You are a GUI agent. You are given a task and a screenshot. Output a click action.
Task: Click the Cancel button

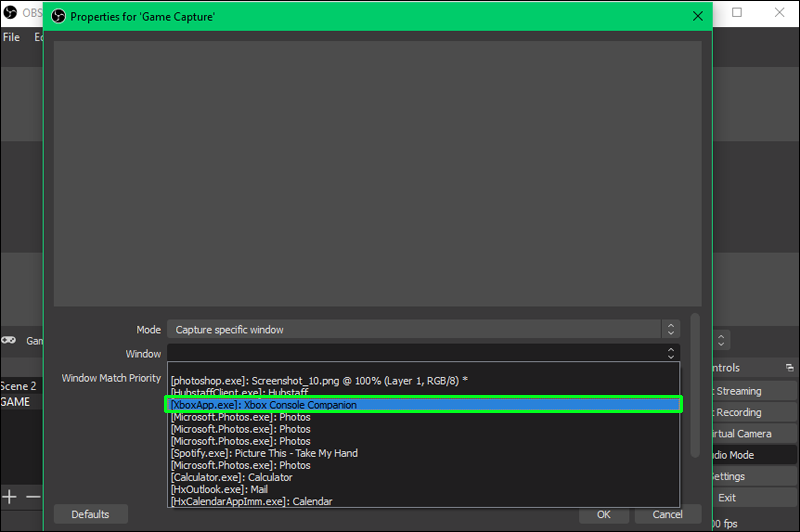click(667, 515)
